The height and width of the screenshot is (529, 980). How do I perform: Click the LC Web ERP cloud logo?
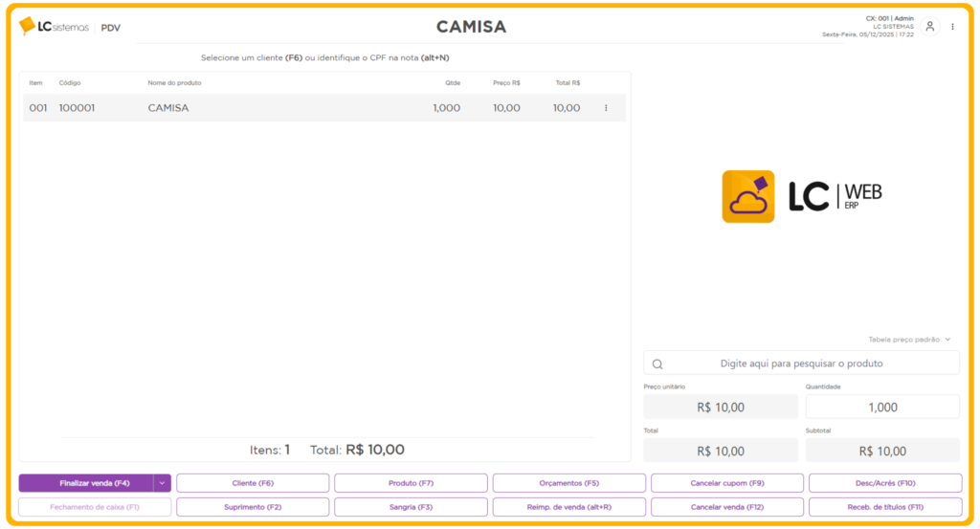(747, 196)
